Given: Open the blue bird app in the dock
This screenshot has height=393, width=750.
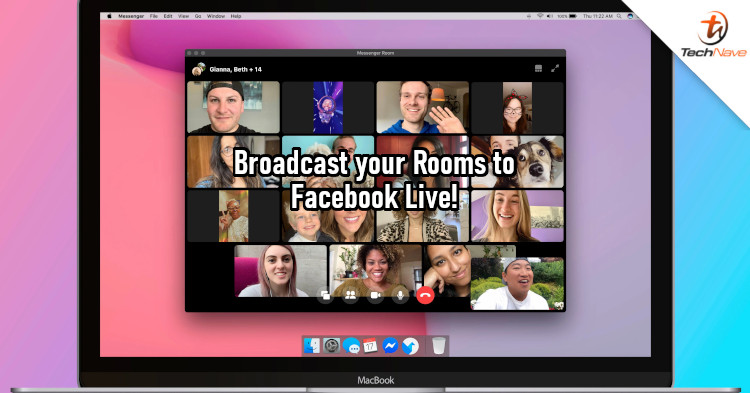Looking at the screenshot, I should coord(410,345).
